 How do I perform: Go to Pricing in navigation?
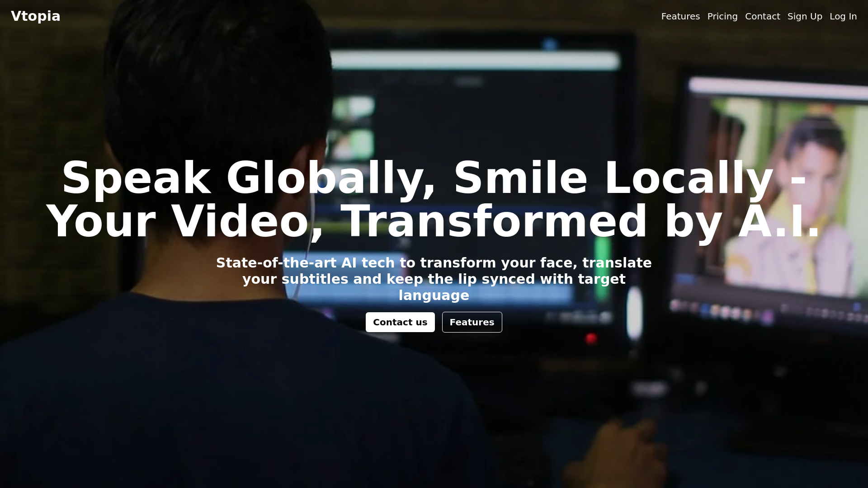pyautogui.click(x=722, y=16)
